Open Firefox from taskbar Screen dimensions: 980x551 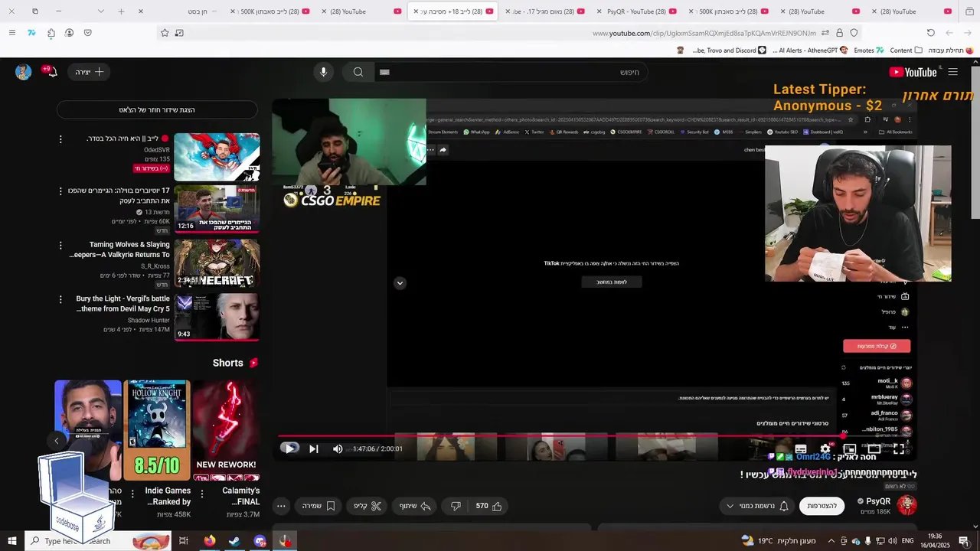coord(210,541)
